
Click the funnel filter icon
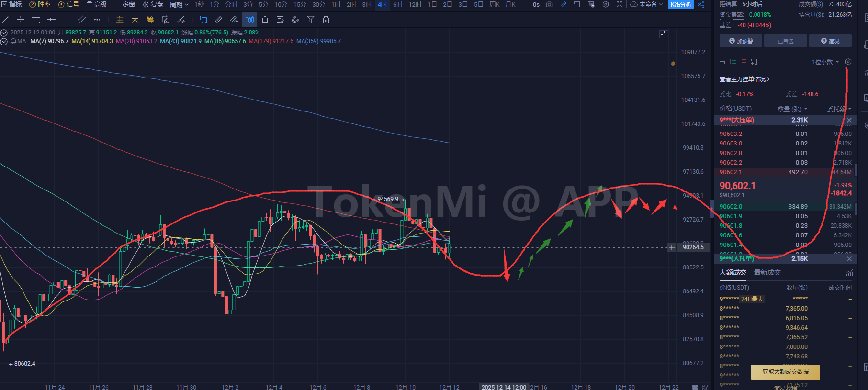(x=311, y=20)
